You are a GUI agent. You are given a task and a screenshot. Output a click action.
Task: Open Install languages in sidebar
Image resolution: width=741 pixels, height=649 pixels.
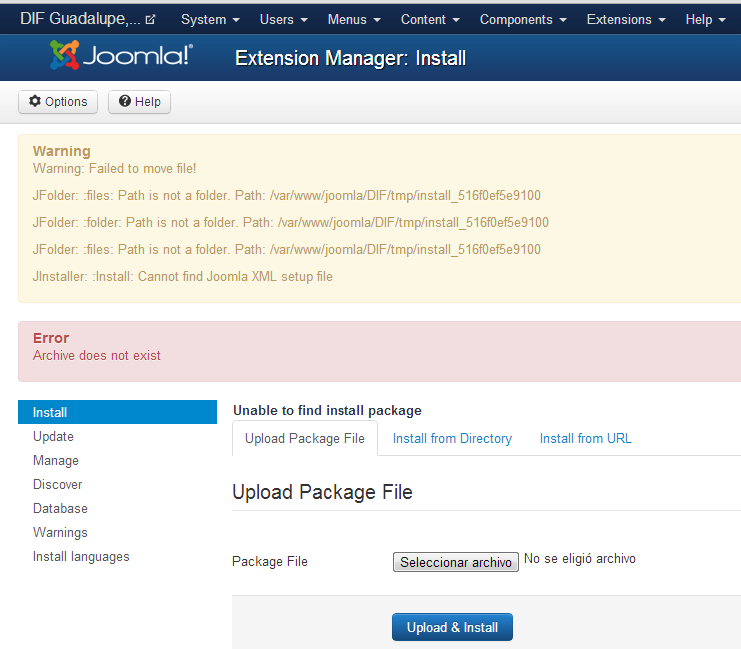click(x=81, y=556)
